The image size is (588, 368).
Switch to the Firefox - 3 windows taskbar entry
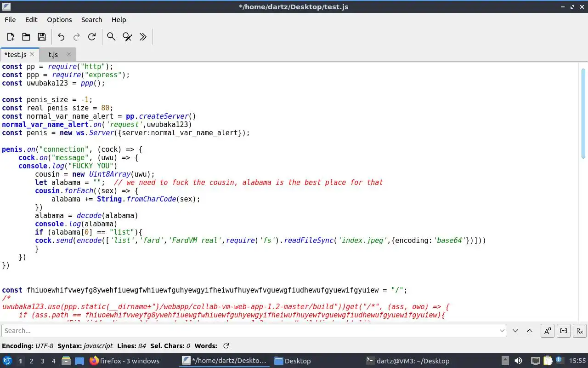(x=133, y=361)
